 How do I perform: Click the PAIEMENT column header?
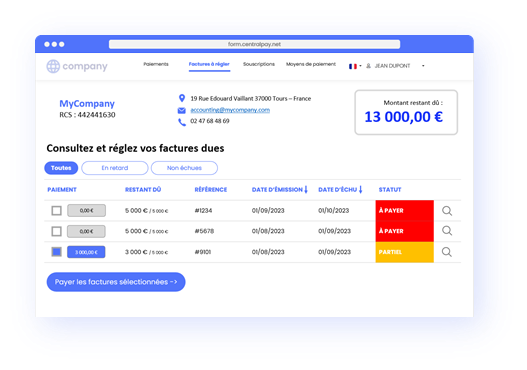62,190
